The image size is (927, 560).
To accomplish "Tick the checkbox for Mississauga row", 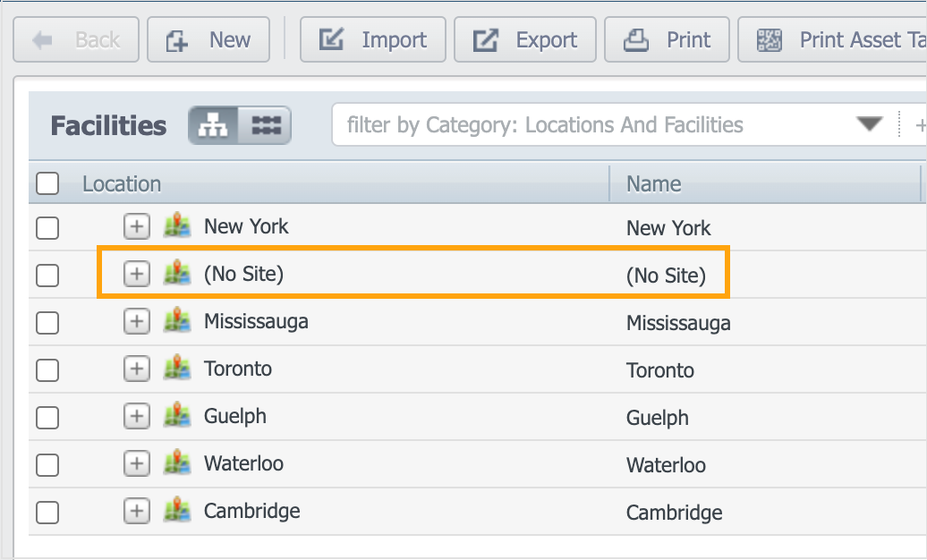I will [x=47, y=322].
